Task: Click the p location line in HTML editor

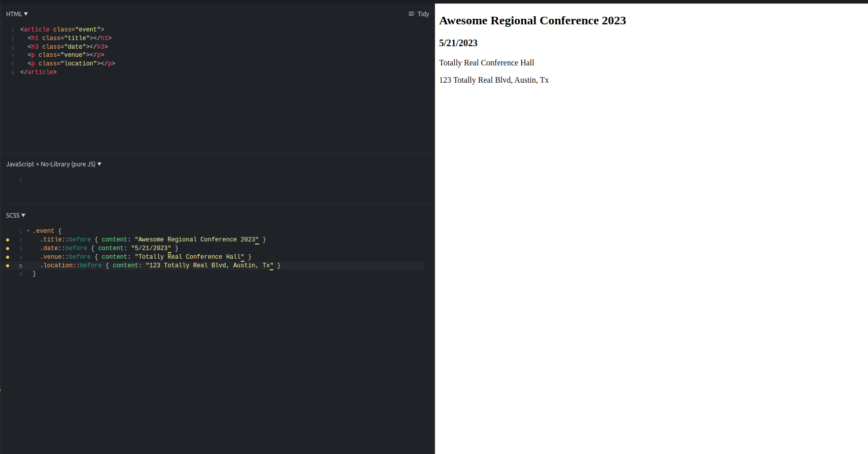Action: pos(71,63)
